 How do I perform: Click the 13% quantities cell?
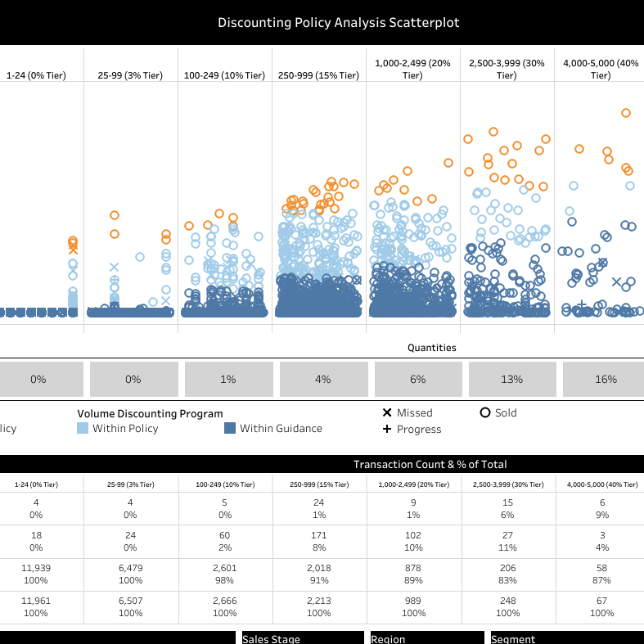511,379
